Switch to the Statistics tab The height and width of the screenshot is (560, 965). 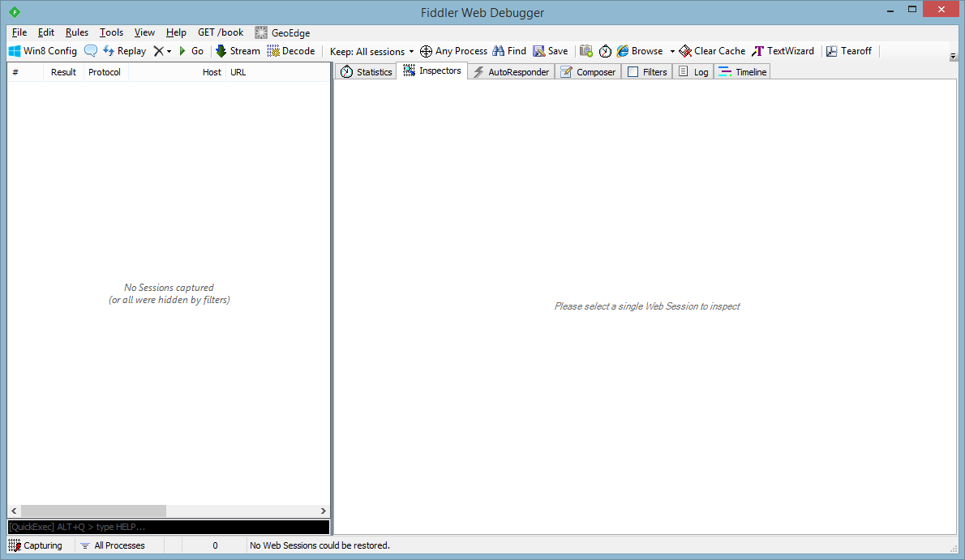pyautogui.click(x=367, y=72)
